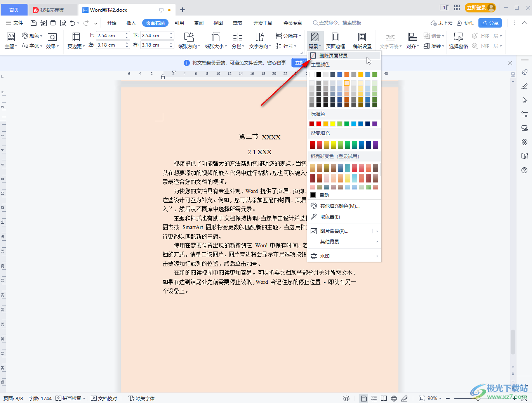Open the 引用 ribbon tab
532x403 pixels.
tap(179, 23)
